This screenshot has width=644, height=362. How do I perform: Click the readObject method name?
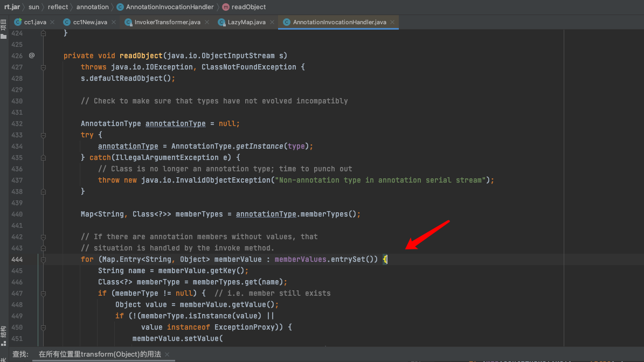141,56
